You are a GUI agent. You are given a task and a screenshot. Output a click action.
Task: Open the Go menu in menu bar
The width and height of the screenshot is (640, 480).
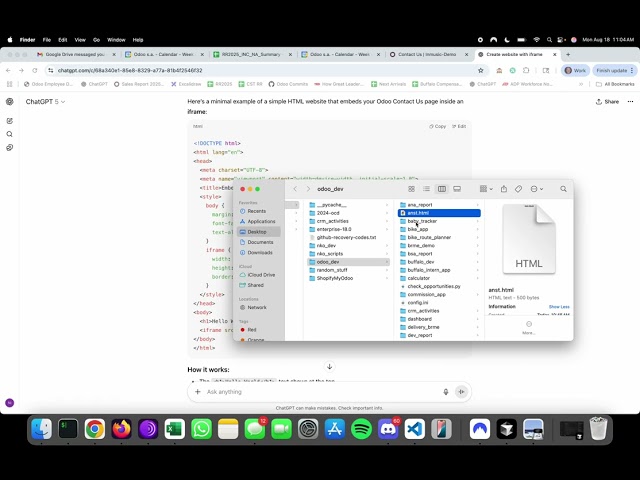point(96,40)
